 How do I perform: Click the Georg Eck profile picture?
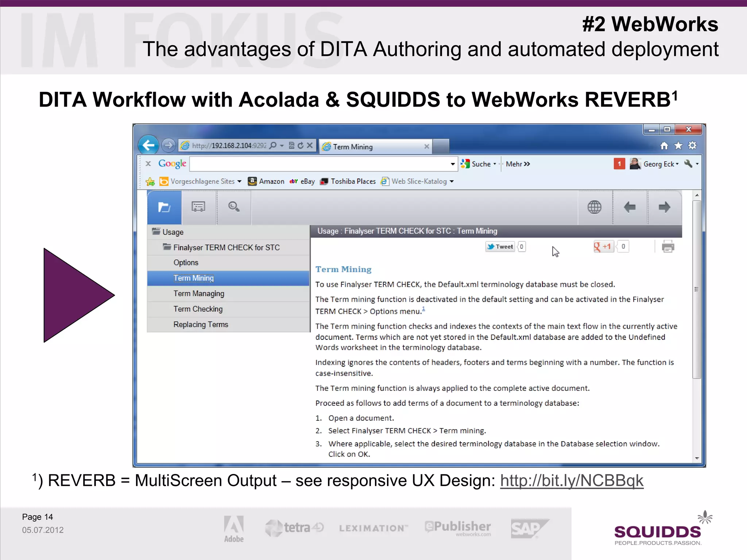click(x=635, y=164)
